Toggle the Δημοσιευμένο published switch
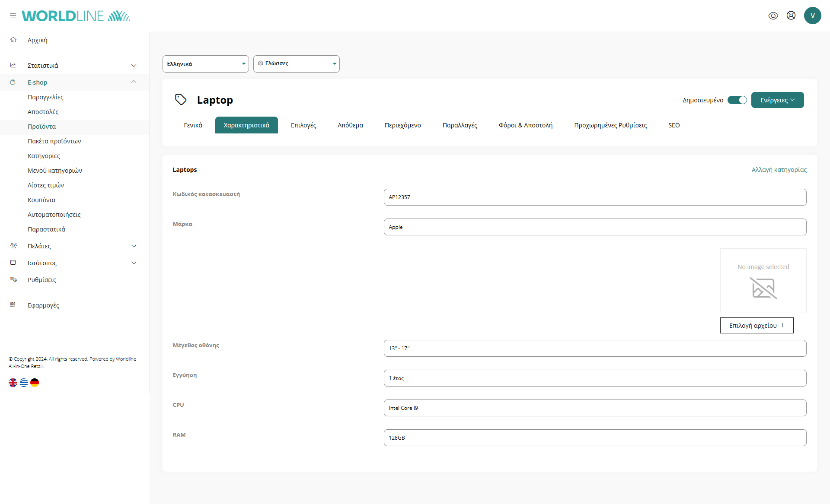Viewport: 830px width, 504px height. point(737,100)
